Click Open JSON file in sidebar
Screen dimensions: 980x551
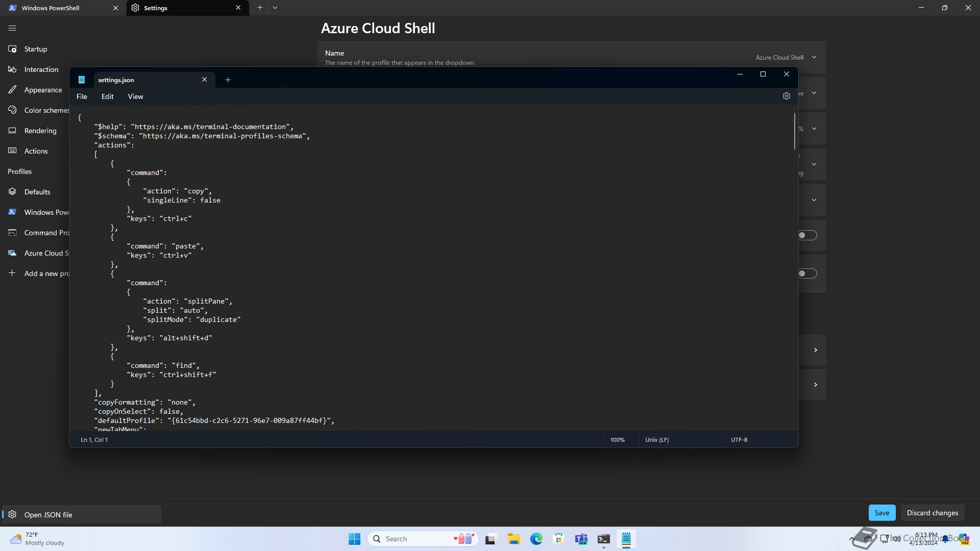point(82,515)
